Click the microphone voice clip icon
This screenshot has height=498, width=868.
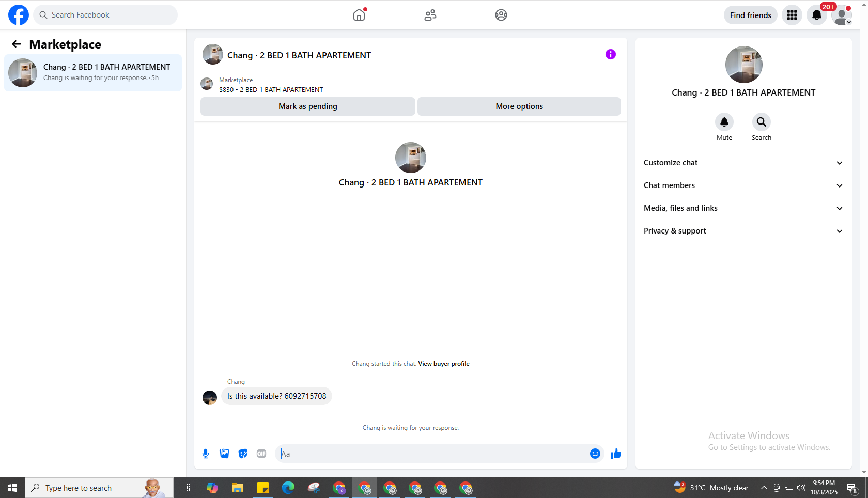(206, 454)
